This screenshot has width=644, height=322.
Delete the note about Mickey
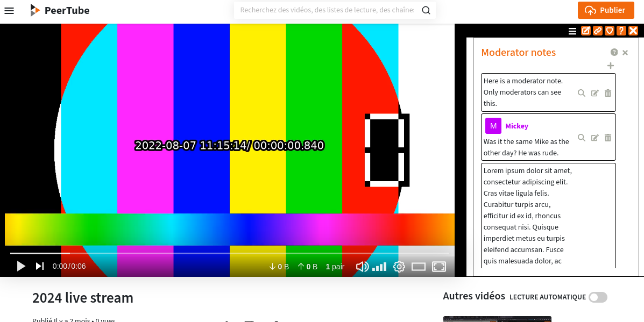(608, 138)
